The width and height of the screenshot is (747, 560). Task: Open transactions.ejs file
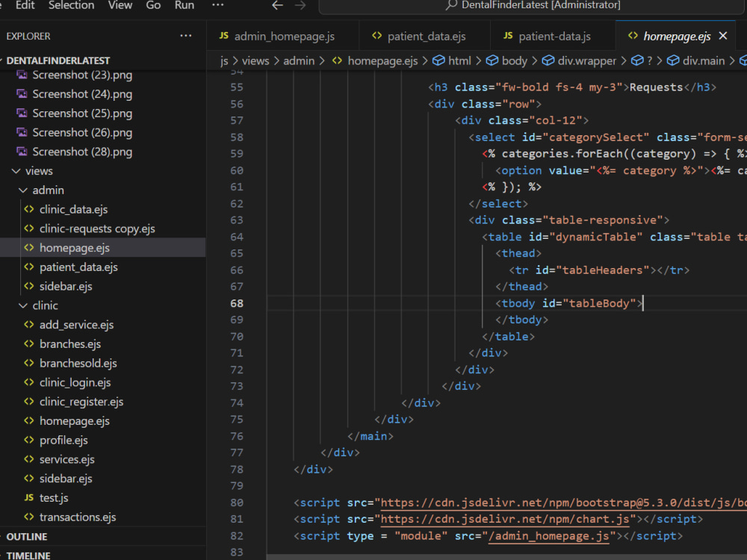[78, 517]
